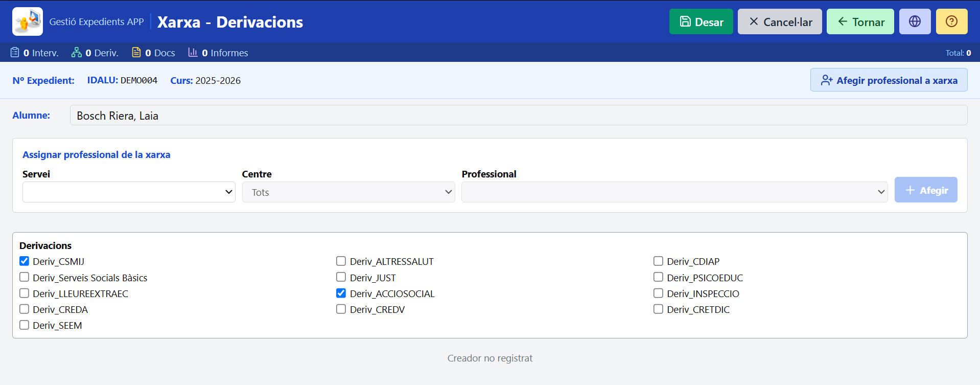Check Deriv_PSICOEDUC checkbox
Screen dimensions: 980x385
(x=658, y=277)
